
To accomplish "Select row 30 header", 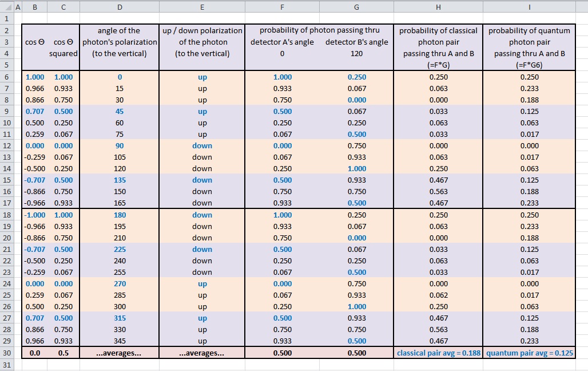I will [x=6, y=353].
